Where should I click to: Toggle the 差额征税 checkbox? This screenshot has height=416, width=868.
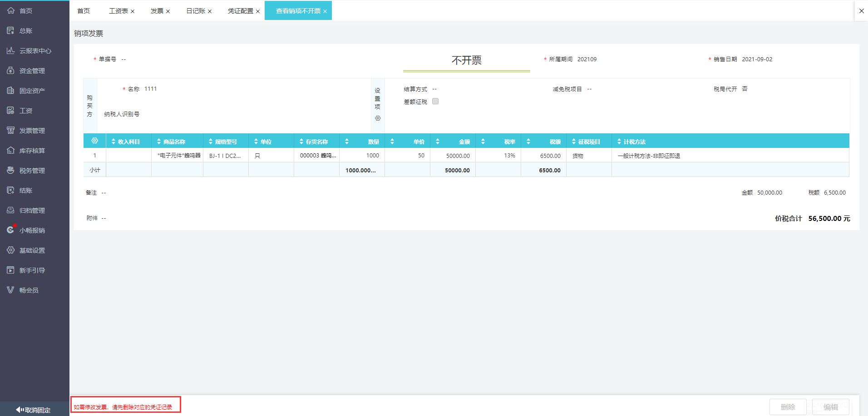point(435,101)
